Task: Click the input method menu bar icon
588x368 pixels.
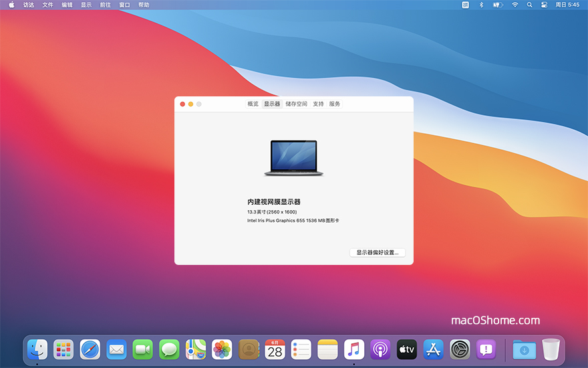Action: 465,5
